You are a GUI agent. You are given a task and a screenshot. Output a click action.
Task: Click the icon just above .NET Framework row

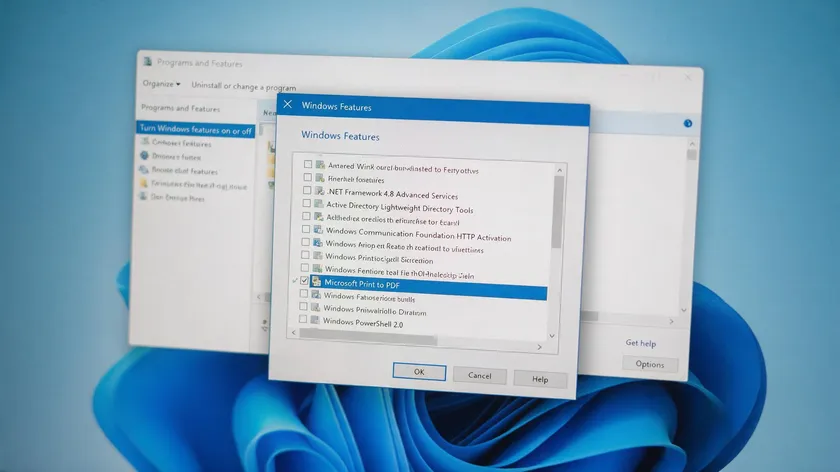point(320,177)
